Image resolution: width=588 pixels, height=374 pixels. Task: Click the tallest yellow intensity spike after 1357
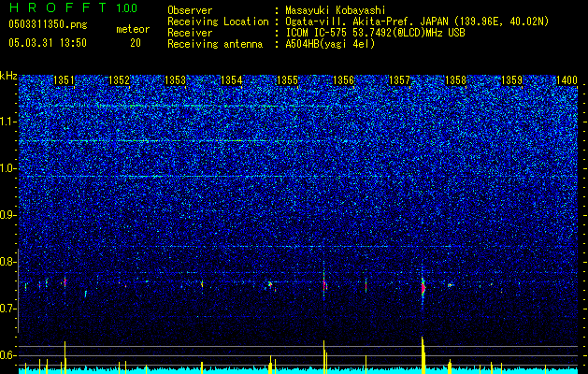point(423,355)
